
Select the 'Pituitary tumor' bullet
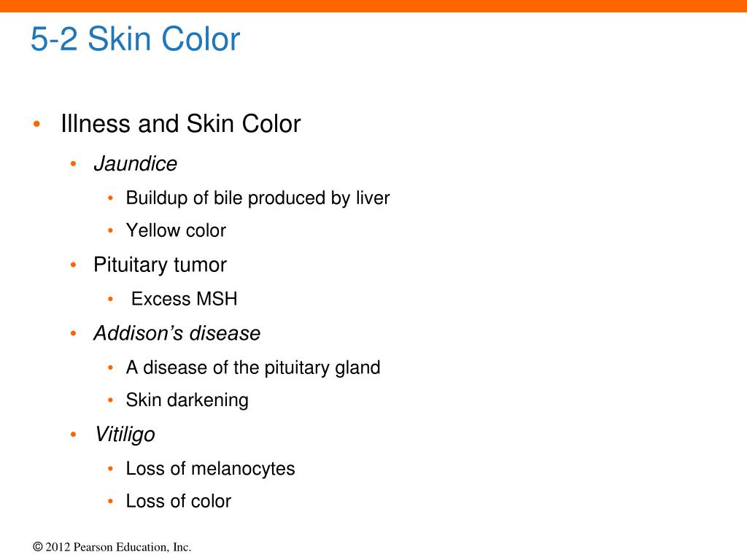pyautogui.click(x=160, y=265)
